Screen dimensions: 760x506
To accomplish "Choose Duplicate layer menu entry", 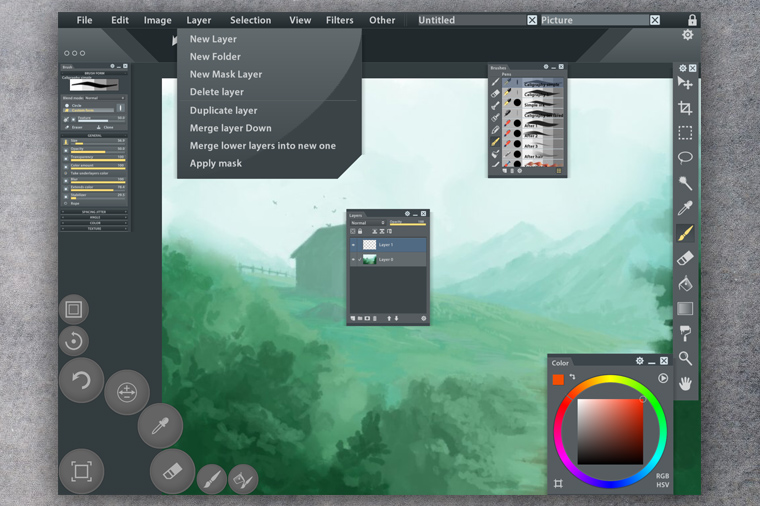I will (223, 111).
